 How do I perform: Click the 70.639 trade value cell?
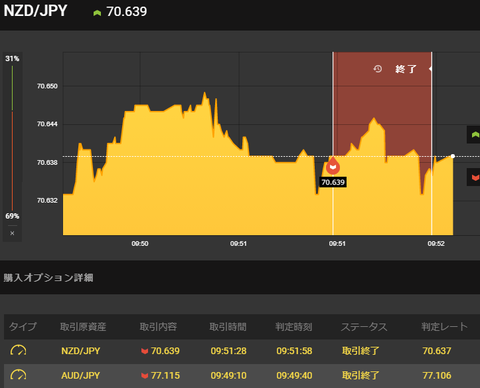click(165, 351)
